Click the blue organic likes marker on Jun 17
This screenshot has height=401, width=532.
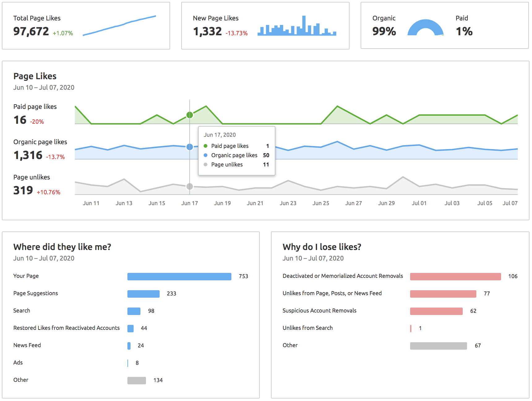[190, 147]
